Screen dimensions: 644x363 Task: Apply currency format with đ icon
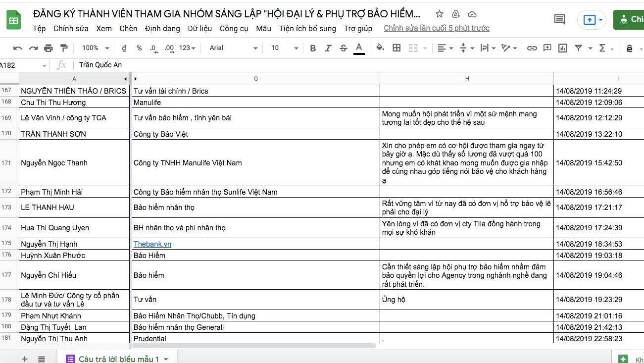point(124,48)
